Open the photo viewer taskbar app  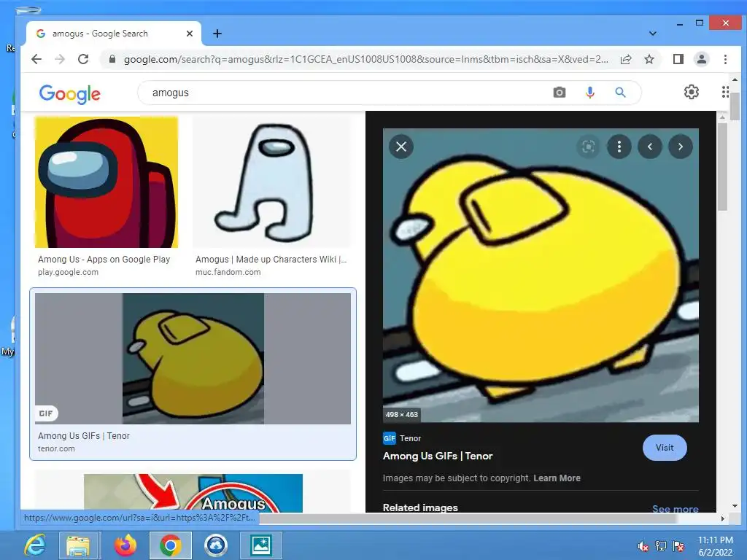pos(261,545)
